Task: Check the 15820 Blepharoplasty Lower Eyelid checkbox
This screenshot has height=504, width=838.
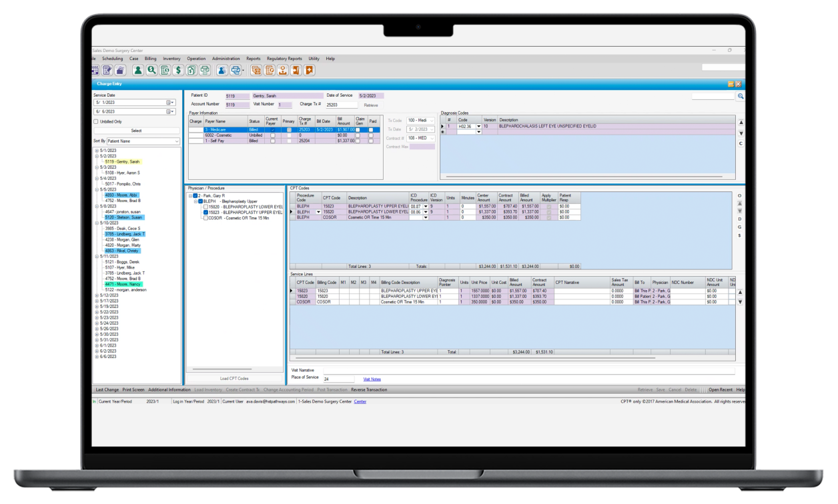Action: pyautogui.click(x=205, y=207)
